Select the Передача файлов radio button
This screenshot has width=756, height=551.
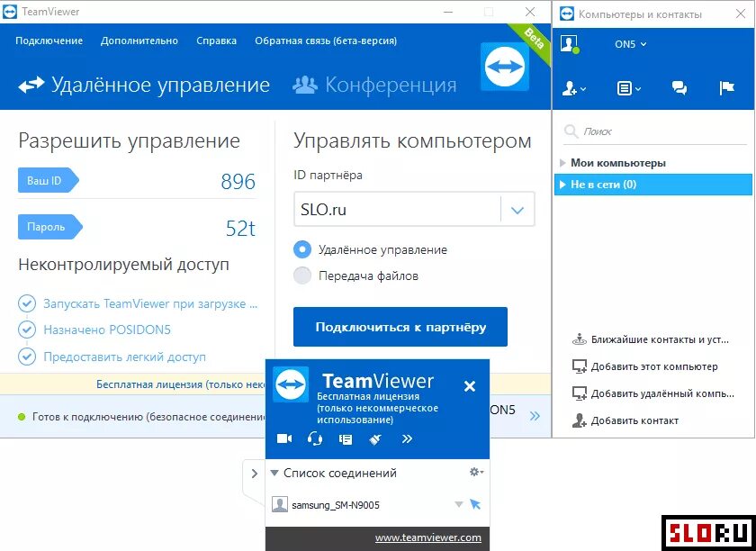(x=302, y=275)
